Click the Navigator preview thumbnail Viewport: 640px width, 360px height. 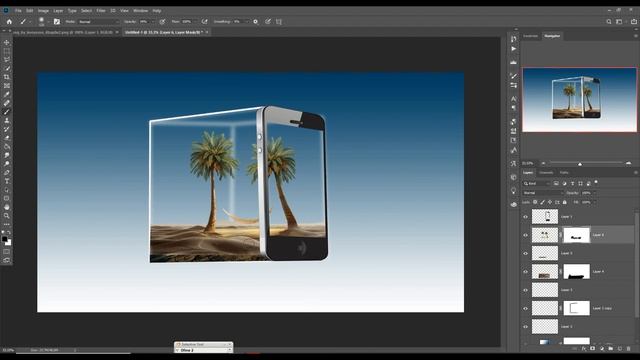coord(579,100)
